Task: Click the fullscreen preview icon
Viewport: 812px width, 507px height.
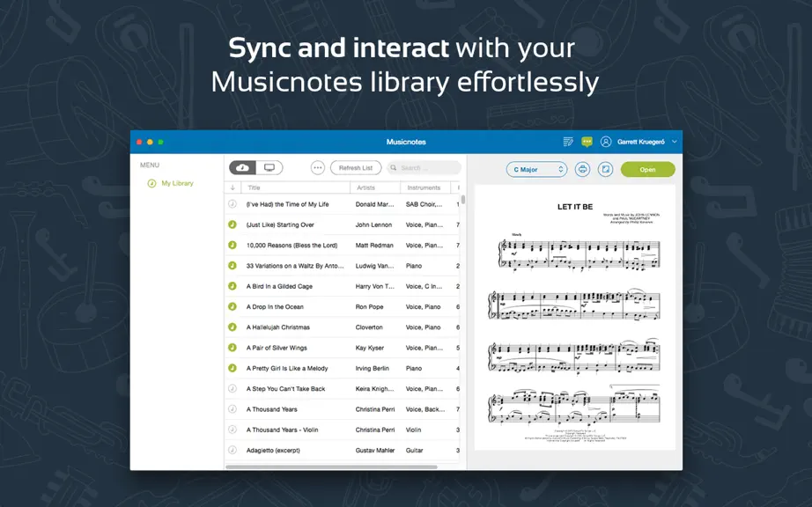Action: [x=605, y=169]
